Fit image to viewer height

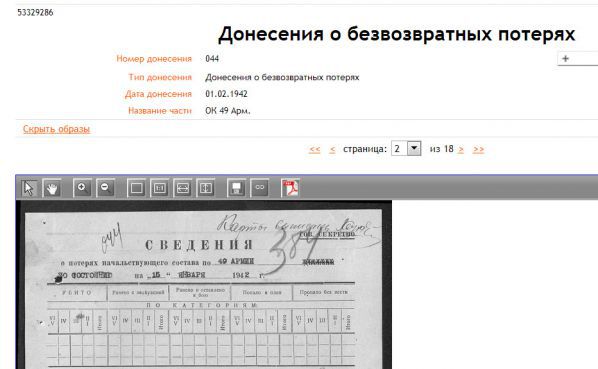pyautogui.click(x=206, y=188)
